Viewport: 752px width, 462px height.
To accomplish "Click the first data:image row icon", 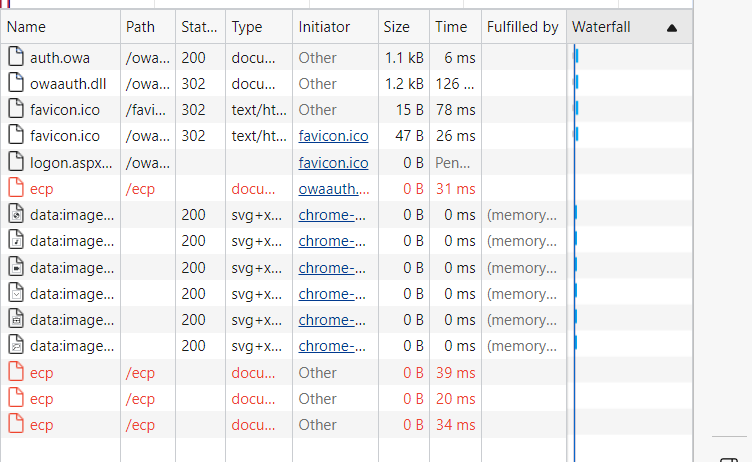I will [x=15, y=214].
